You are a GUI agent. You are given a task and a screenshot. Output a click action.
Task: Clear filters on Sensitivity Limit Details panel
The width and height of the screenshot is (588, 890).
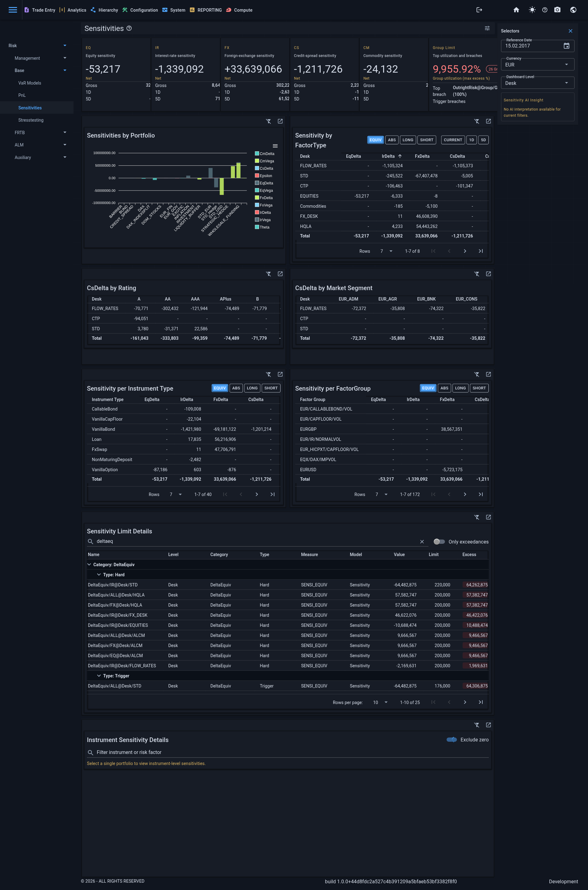477,517
